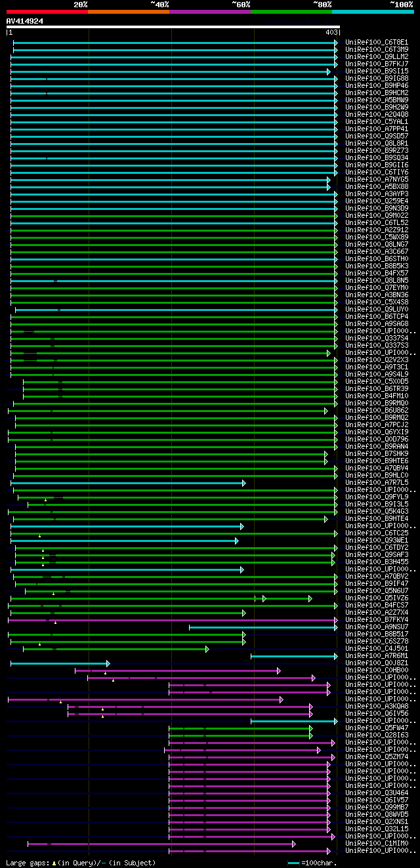Select the UniRef100_B3H455 label
Screen dimensions: 420x868
[377, 562]
